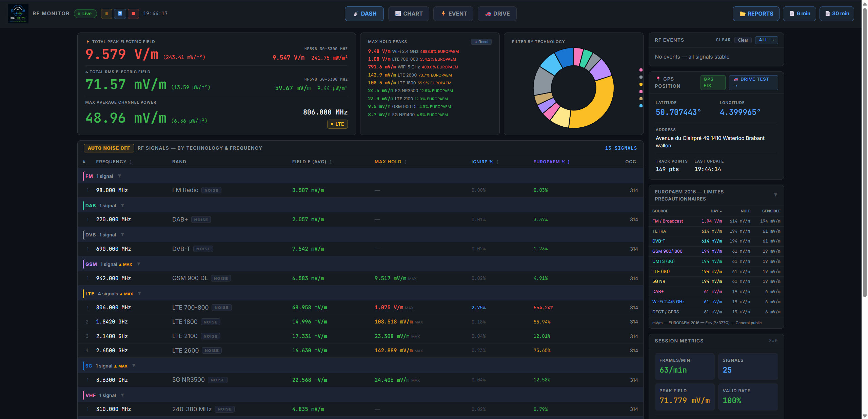Select the SENSIBLE column header

(771, 211)
